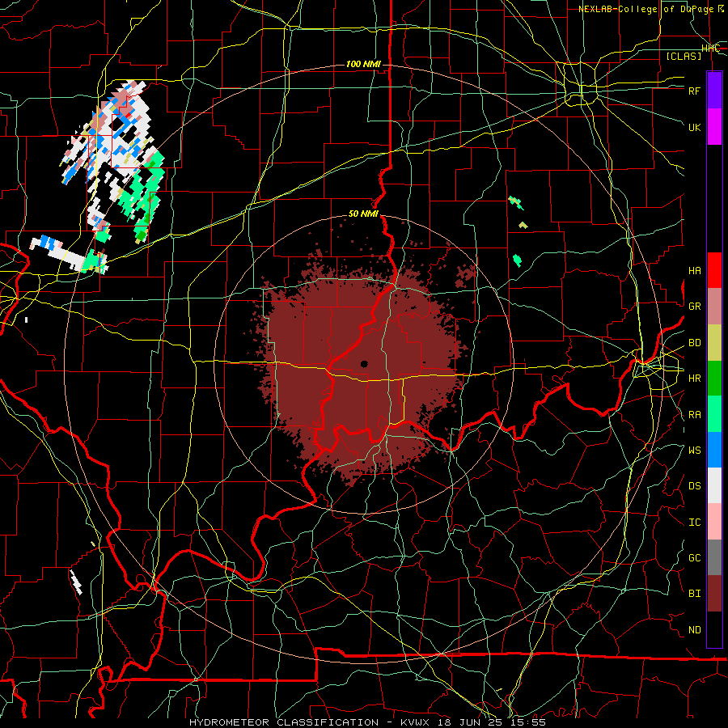Click the UK label in the legend
728x728 pixels.
[x=694, y=127]
